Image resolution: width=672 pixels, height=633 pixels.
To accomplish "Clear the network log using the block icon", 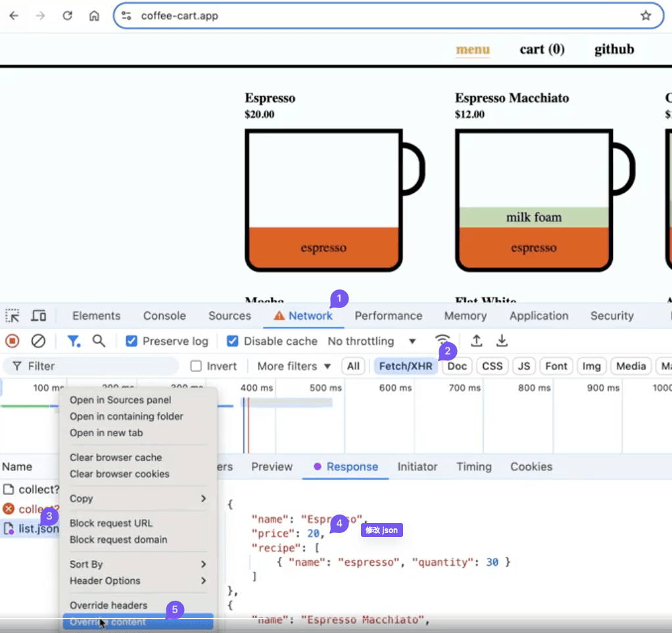I will [x=37, y=341].
